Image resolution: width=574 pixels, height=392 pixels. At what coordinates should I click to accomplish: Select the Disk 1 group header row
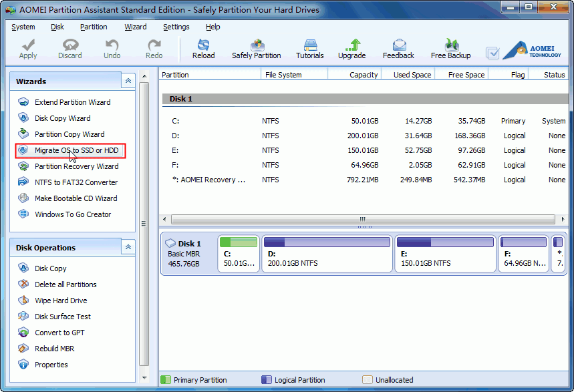[365, 99]
